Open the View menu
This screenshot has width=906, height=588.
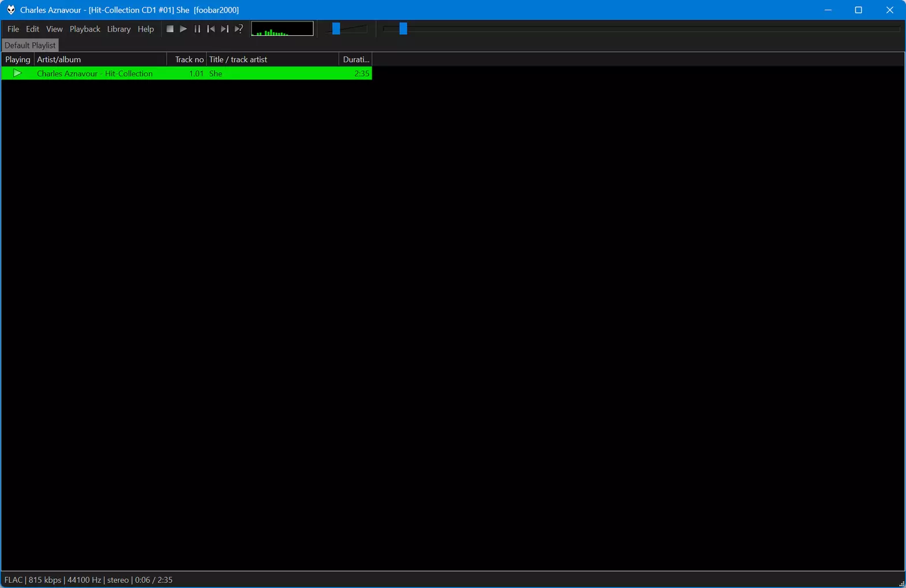[55, 29]
